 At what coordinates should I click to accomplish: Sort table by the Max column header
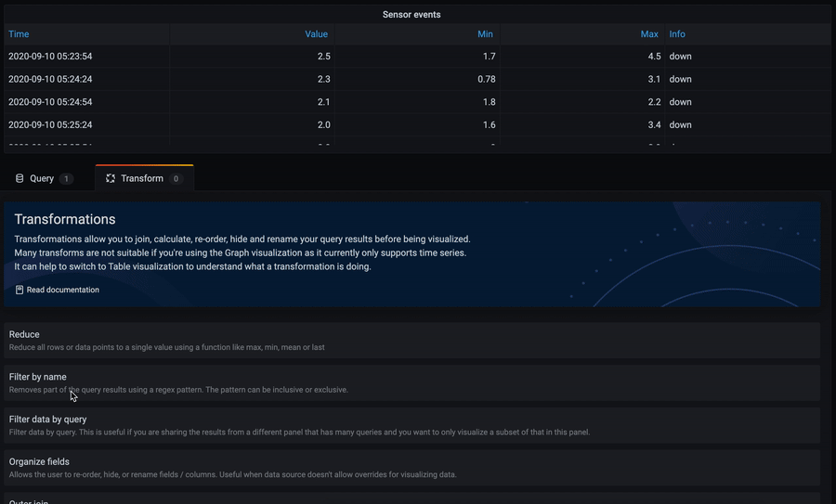pyautogui.click(x=649, y=34)
